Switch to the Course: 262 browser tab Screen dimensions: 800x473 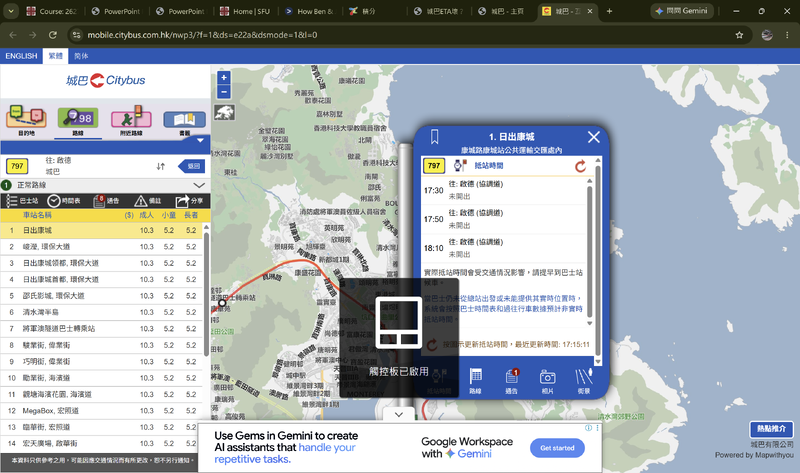51,11
